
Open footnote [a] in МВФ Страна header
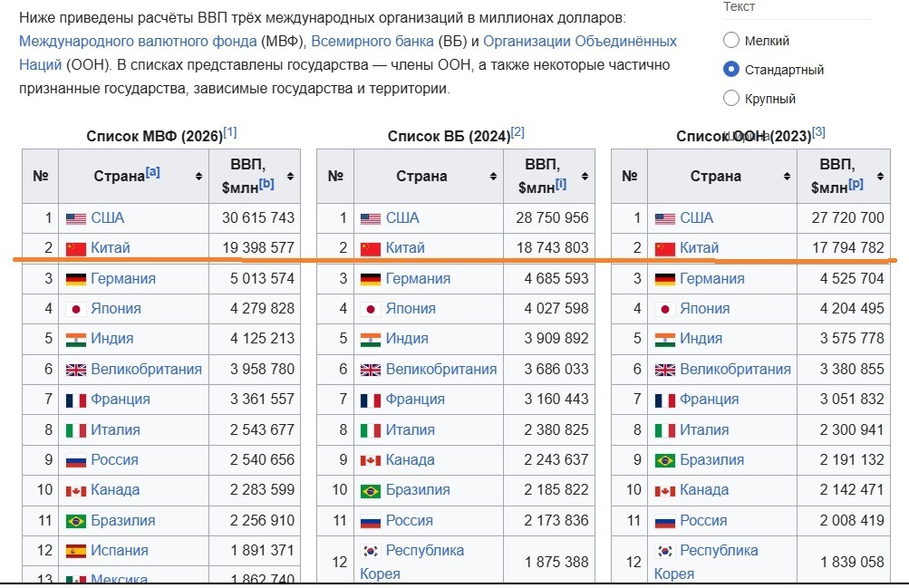pos(153,171)
